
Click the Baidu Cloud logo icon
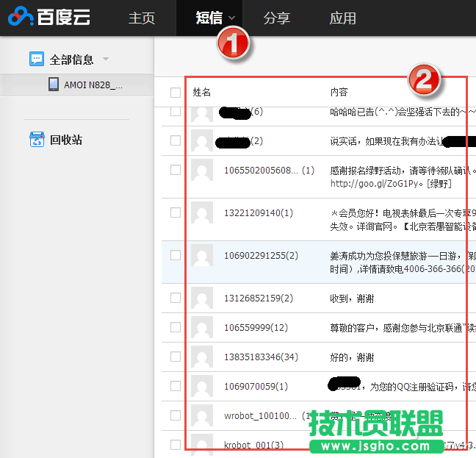[21, 17]
